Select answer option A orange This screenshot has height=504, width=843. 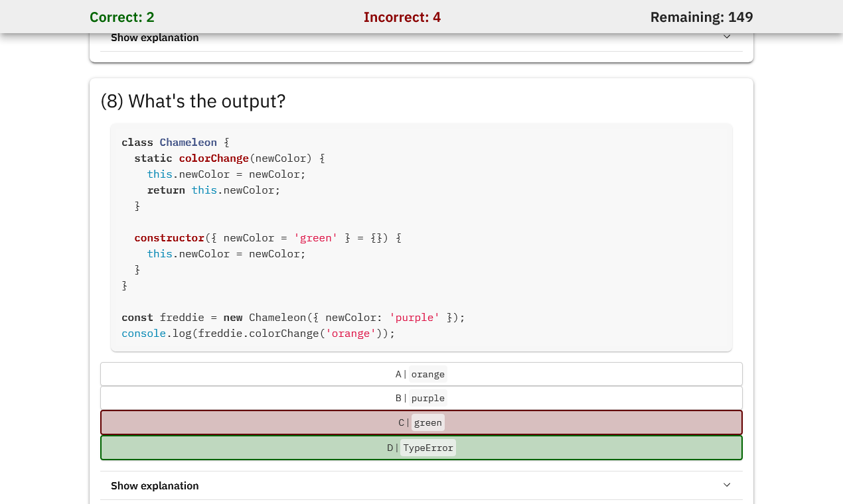(421, 373)
